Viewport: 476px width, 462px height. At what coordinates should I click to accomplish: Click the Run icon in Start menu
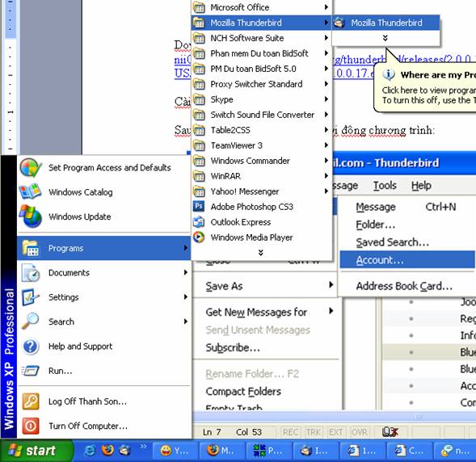click(31, 371)
